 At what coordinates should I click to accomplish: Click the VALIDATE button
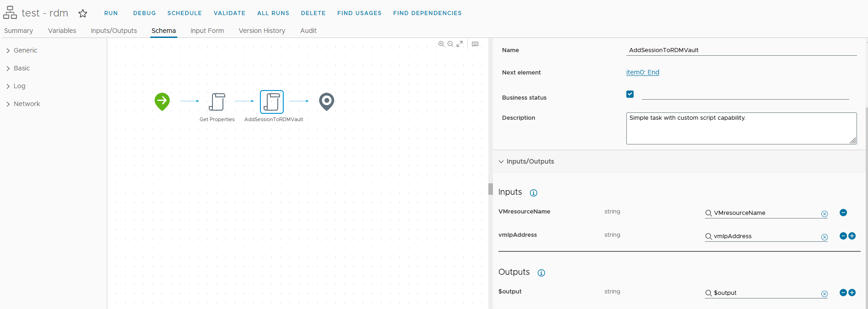[229, 13]
